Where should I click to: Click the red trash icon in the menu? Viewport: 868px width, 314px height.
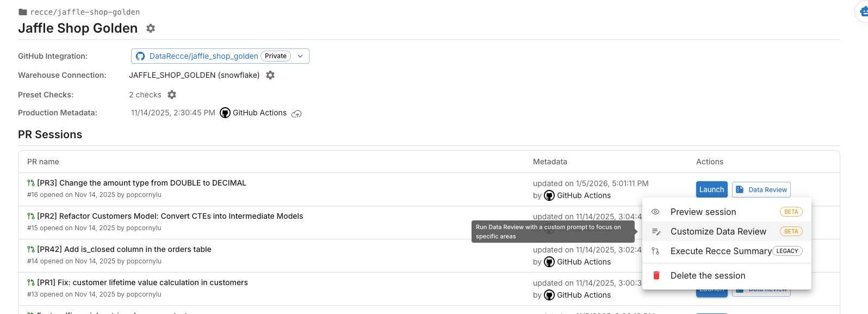[x=656, y=275]
